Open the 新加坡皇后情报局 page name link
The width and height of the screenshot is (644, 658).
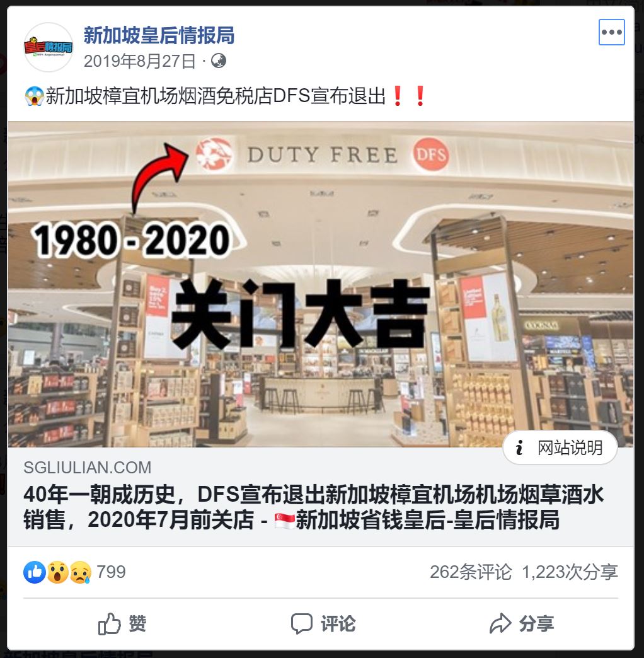[159, 35]
